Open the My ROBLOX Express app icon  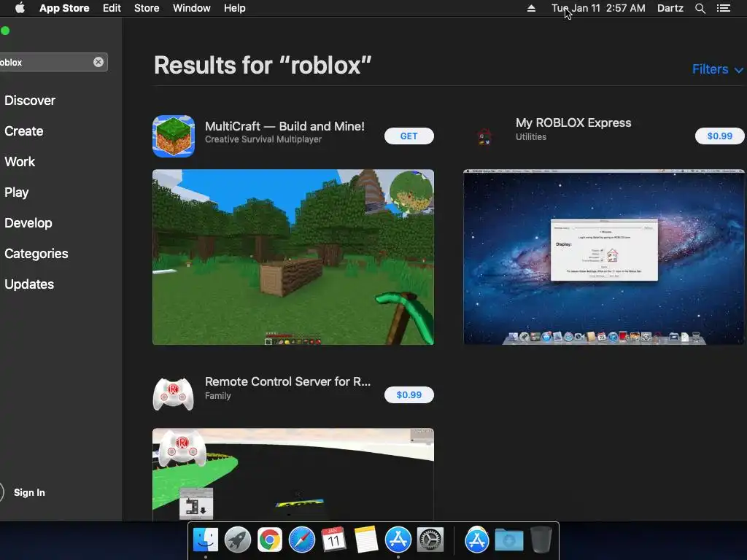pos(484,136)
